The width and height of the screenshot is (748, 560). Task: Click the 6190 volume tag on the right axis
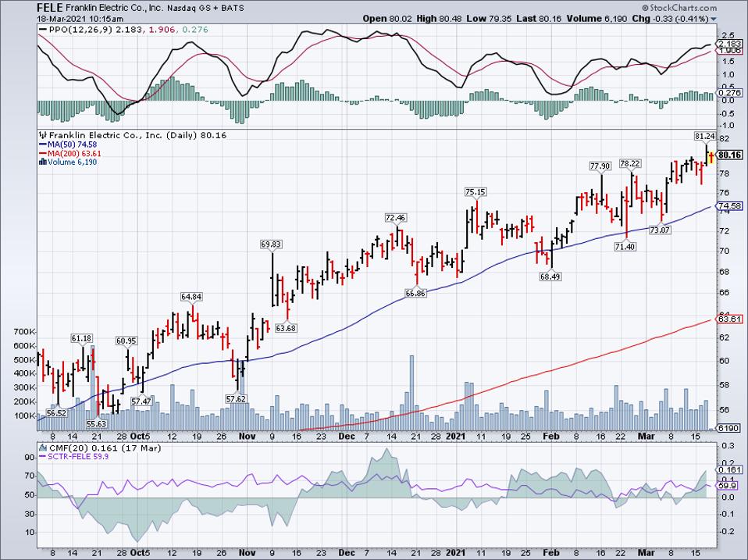tap(729, 428)
